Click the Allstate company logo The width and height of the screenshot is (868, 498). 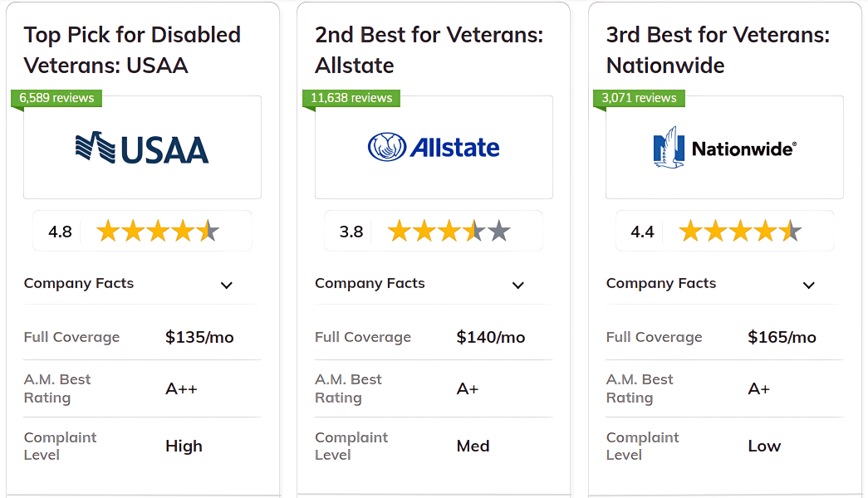coord(434,147)
